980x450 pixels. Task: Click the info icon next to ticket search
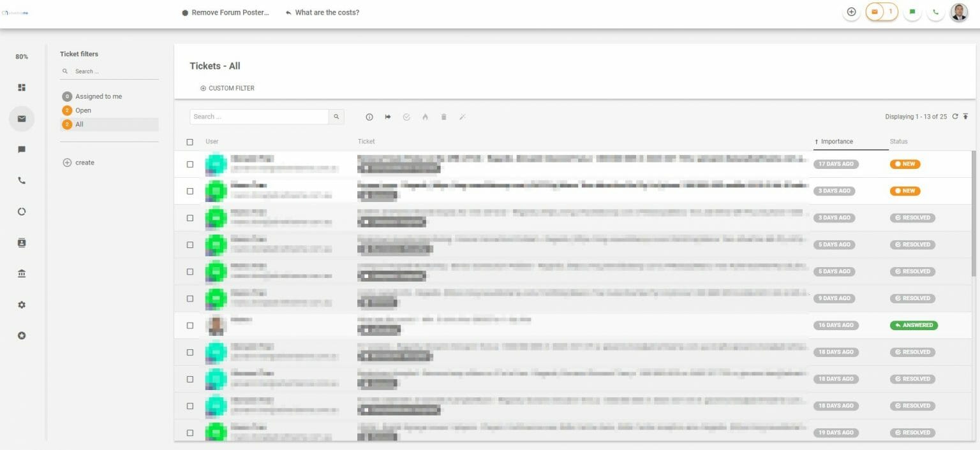pyautogui.click(x=369, y=117)
